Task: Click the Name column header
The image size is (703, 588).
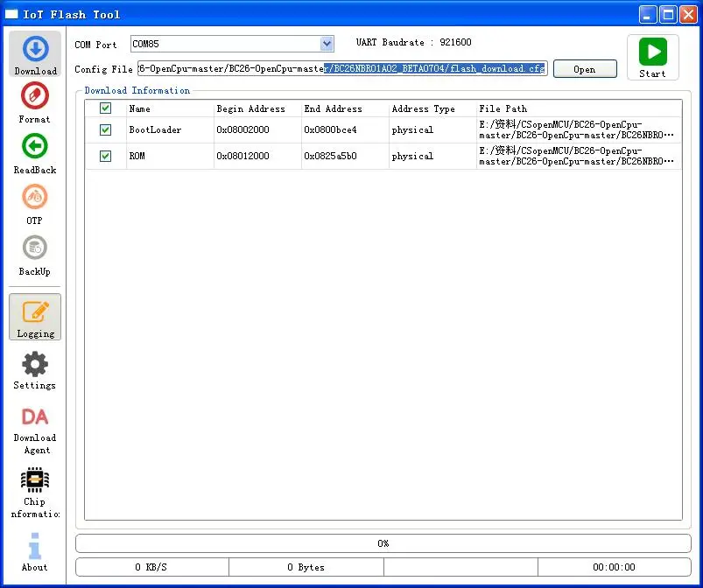Action: coord(170,108)
